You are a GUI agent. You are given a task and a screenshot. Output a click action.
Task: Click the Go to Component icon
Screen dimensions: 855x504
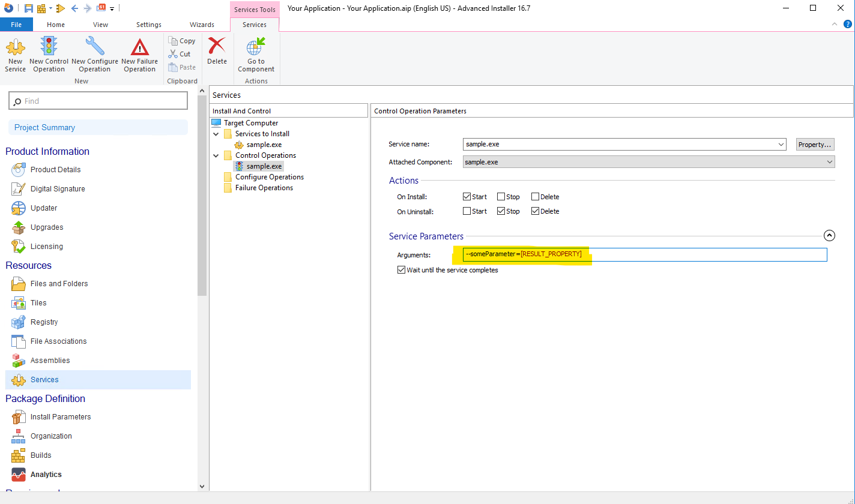tap(256, 47)
